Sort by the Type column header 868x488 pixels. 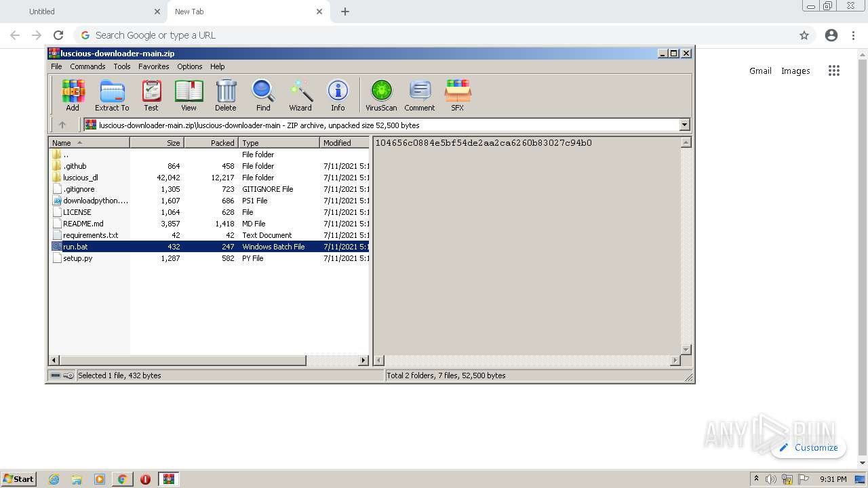tap(279, 143)
